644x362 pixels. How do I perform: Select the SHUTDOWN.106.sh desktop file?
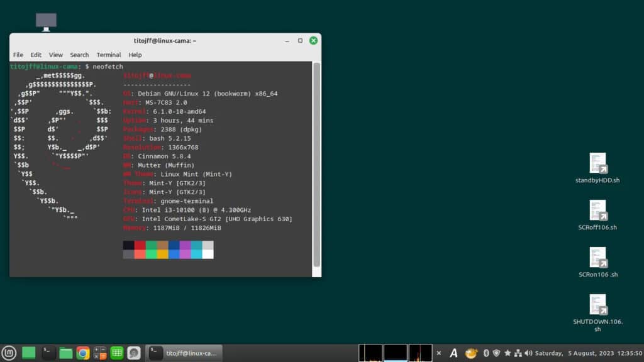coord(598,313)
